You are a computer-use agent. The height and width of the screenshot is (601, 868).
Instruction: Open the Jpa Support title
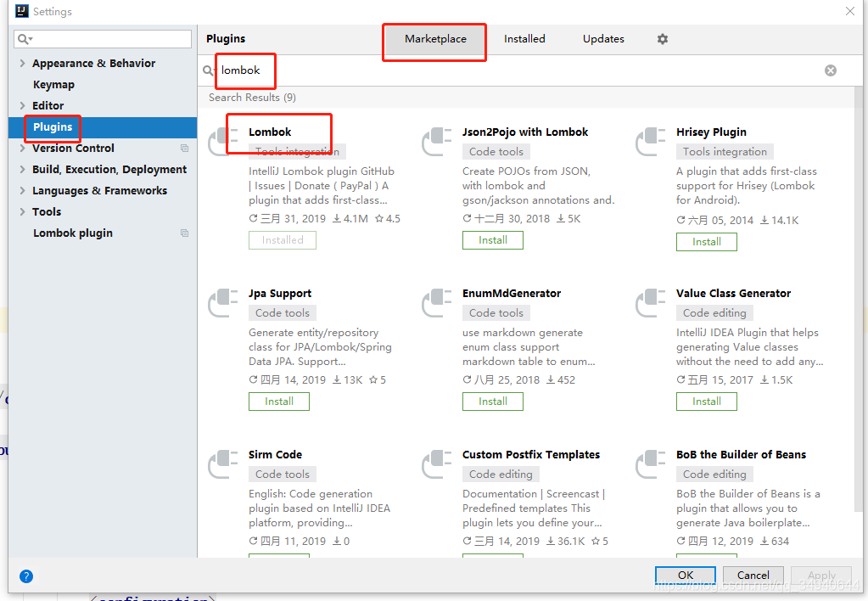tap(279, 293)
